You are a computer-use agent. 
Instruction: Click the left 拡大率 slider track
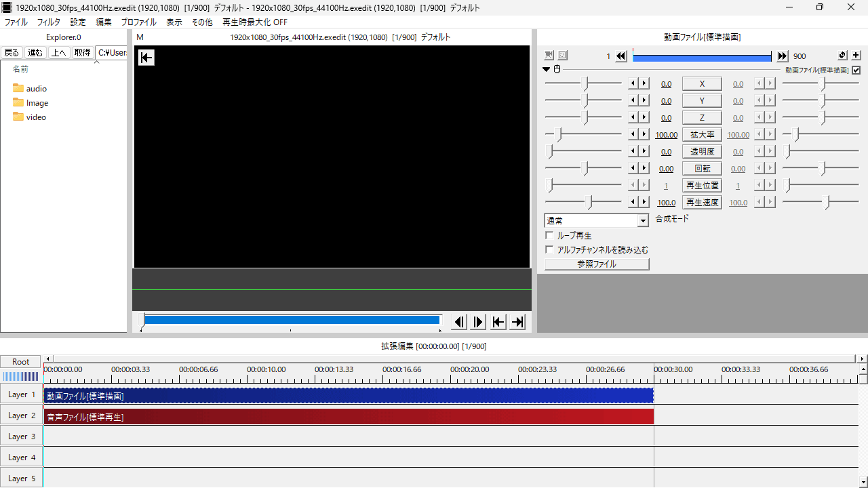pyautogui.click(x=583, y=135)
